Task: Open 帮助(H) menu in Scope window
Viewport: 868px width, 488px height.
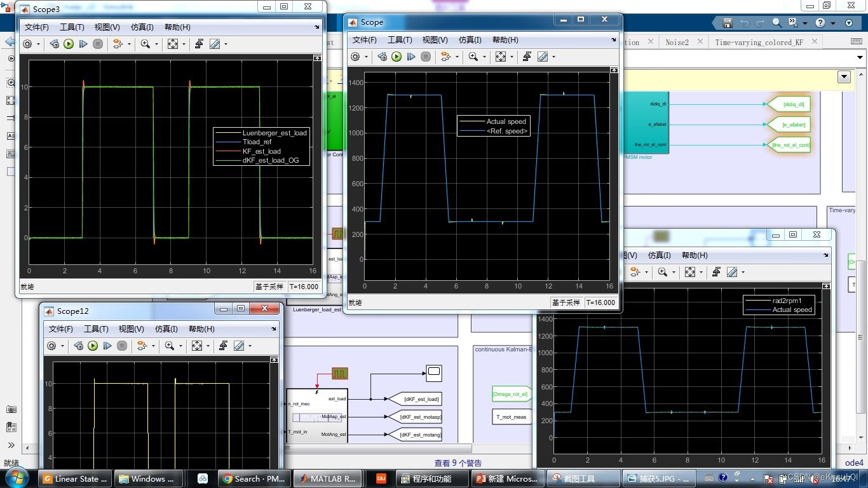Action: [505, 40]
